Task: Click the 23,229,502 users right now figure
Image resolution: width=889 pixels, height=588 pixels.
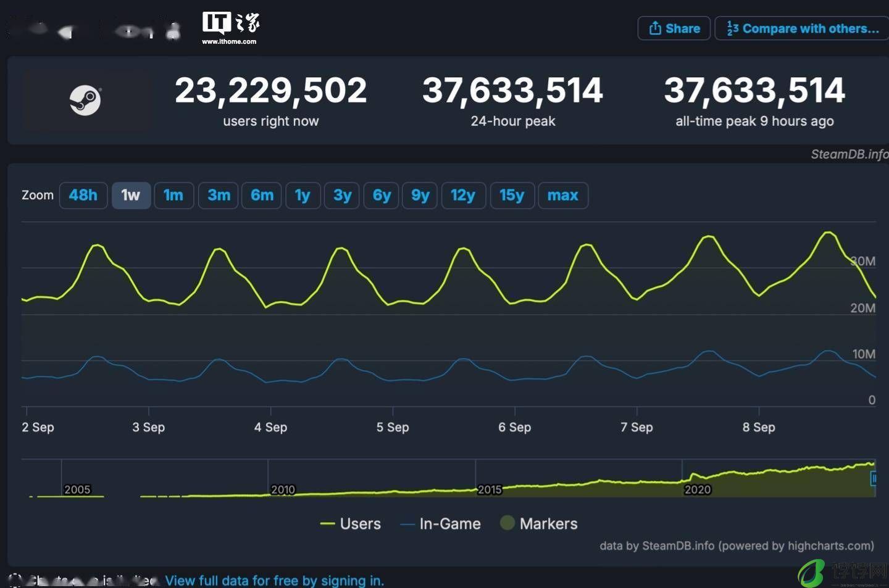Action: tap(271, 91)
